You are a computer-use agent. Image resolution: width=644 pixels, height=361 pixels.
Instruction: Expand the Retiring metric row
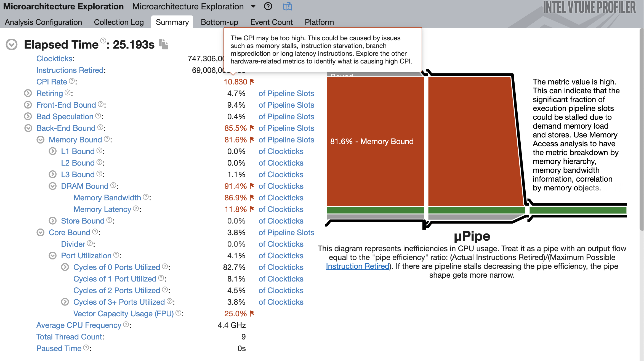[28, 93]
